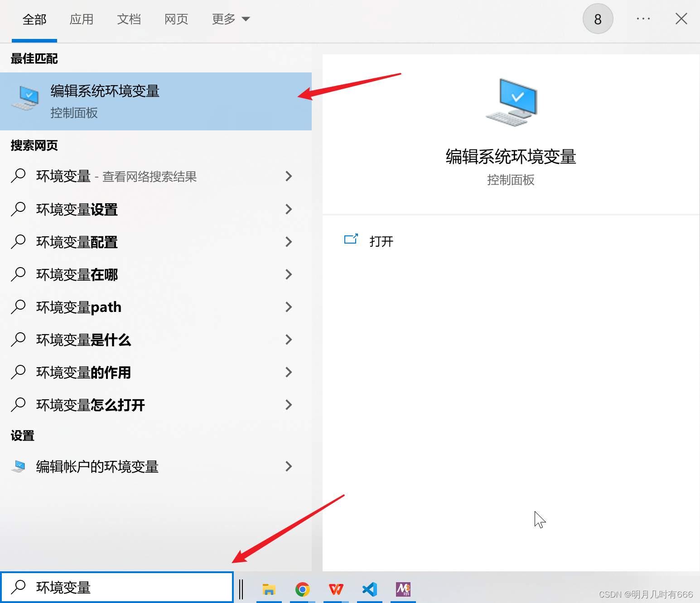The image size is (700, 603).
Task: Switch to the 应用 tab
Action: 82,19
